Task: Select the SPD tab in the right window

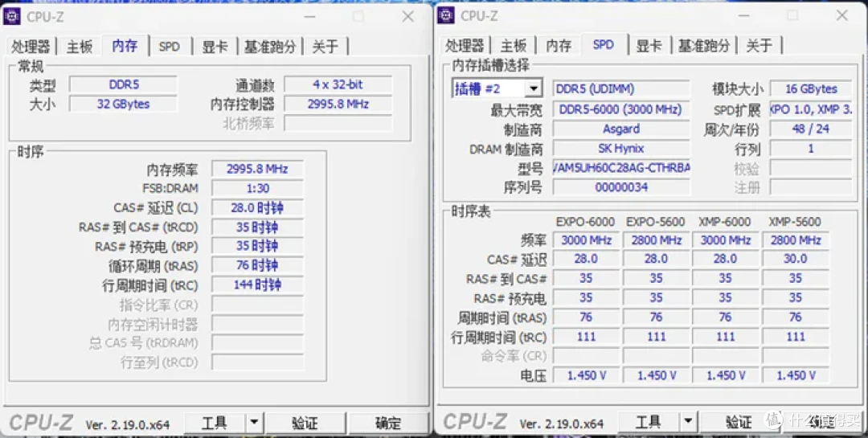Action: pos(604,44)
